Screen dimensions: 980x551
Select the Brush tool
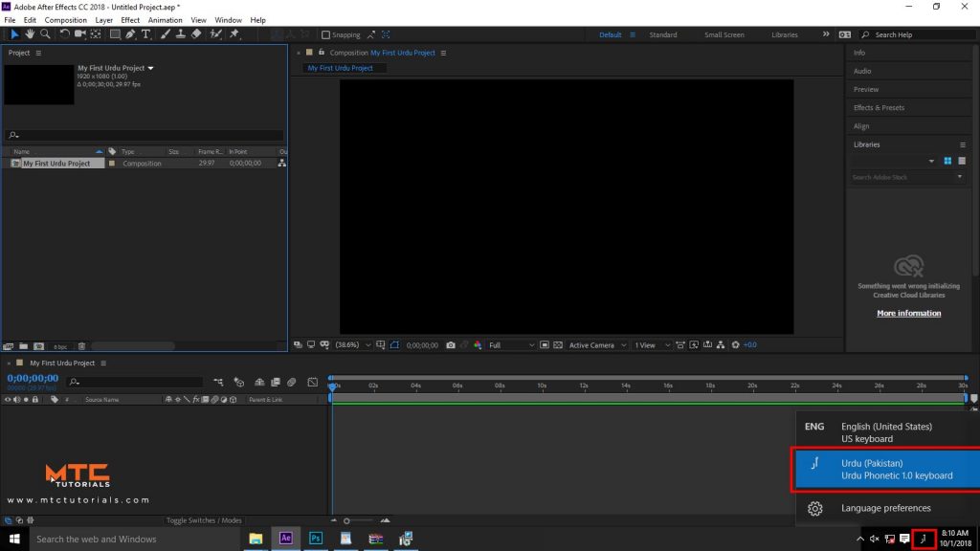[x=165, y=34]
